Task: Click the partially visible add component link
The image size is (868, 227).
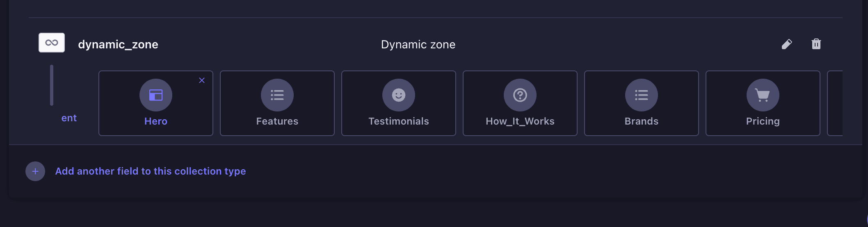Action: coord(69,118)
